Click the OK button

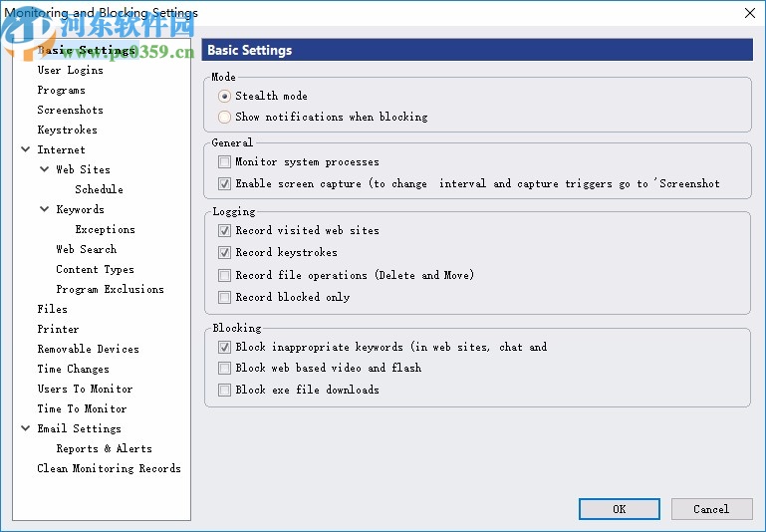click(619, 509)
